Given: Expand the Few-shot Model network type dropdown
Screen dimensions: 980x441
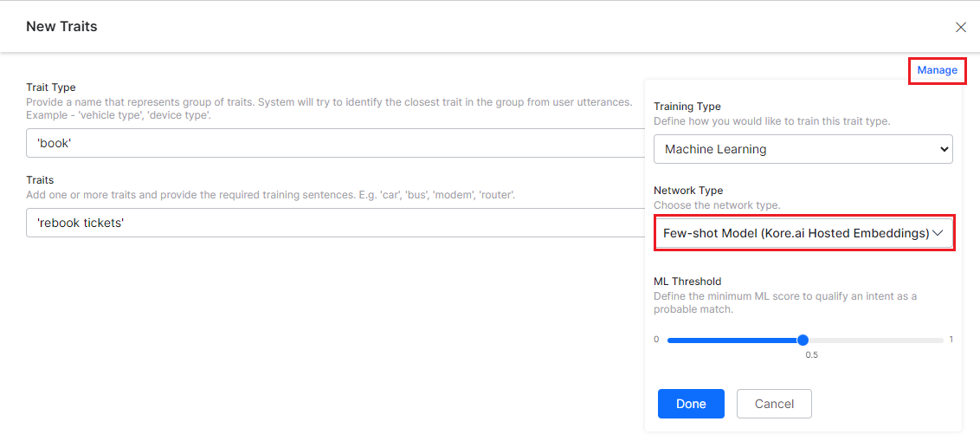Looking at the screenshot, I should pyautogui.click(x=796, y=233).
